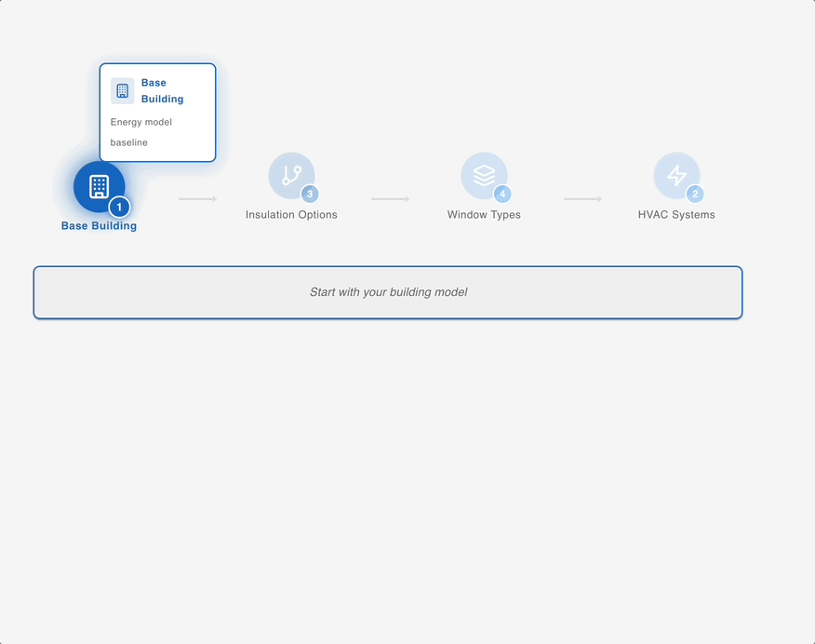Image resolution: width=815 pixels, height=644 pixels.
Task: Click the 'Start with your building model' banner
Action: 388,292
